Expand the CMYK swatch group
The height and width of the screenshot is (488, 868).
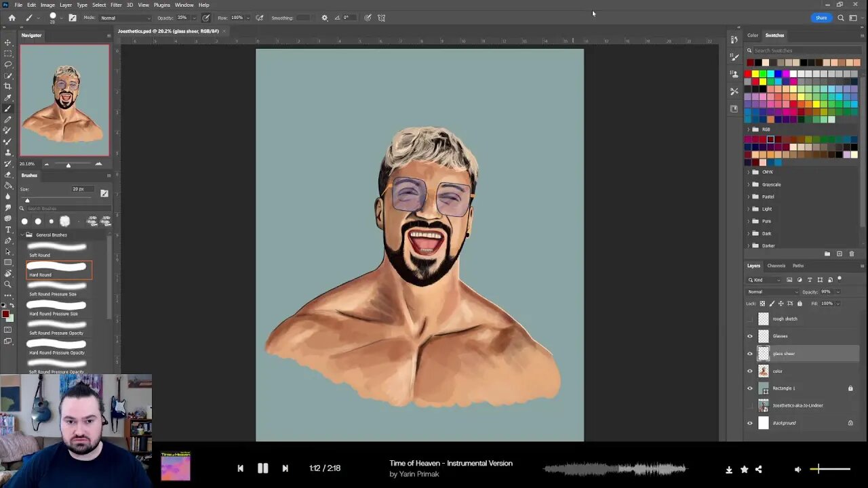749,172
